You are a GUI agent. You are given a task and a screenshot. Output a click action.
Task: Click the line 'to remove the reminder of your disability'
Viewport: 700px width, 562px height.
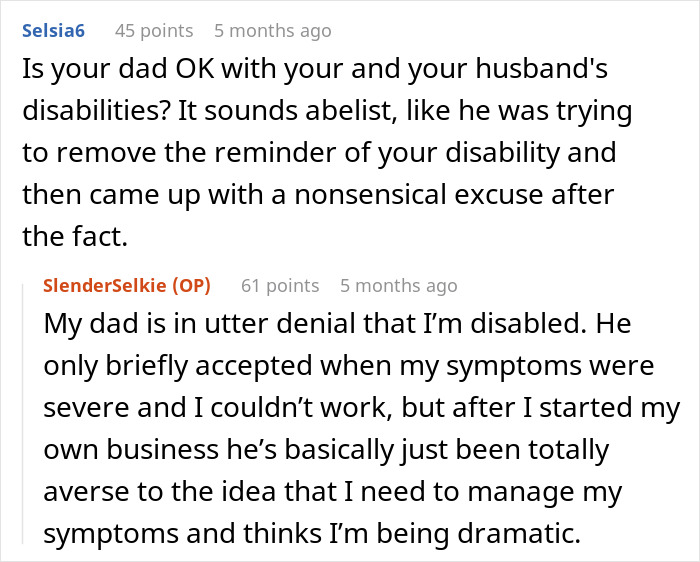tap(319, 154)
